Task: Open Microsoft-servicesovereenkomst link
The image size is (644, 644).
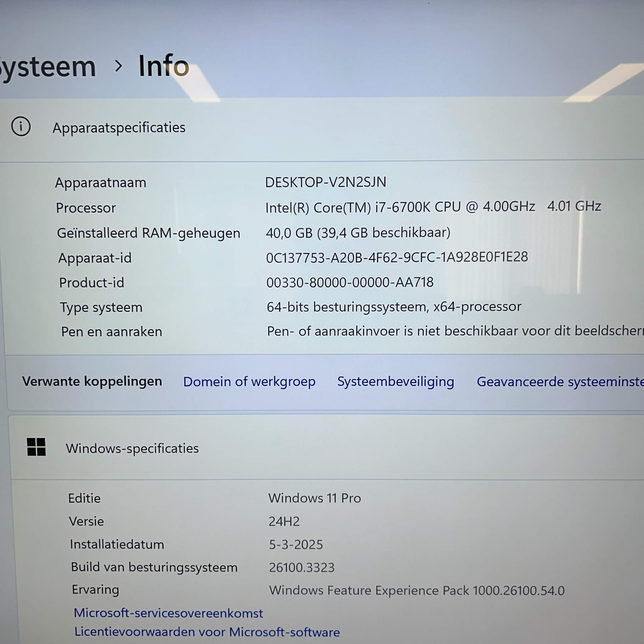Action: pyautogui.click(x=168, y=613)
